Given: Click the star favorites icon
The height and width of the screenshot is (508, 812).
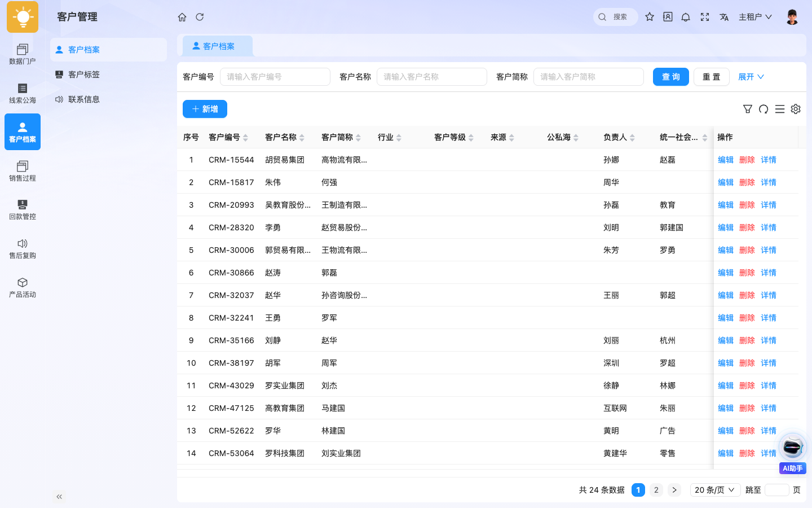Looking at the screenshot, I should point(650,17).
